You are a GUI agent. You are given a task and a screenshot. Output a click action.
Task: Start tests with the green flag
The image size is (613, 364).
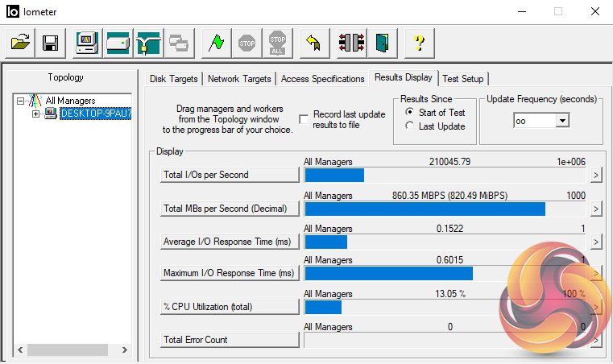[x=216, y=43]
